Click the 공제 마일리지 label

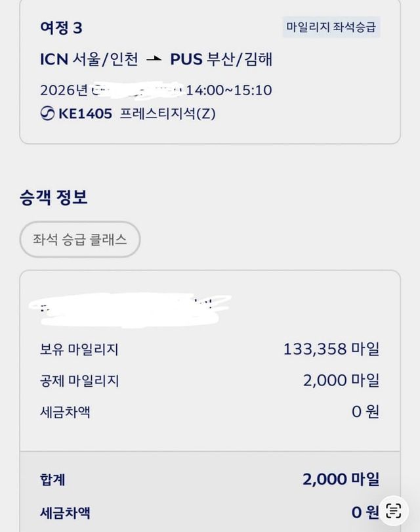79,381
